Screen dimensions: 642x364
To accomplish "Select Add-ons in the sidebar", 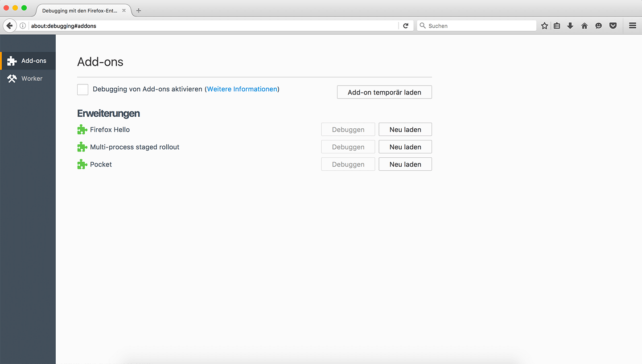I will [28, 61].
